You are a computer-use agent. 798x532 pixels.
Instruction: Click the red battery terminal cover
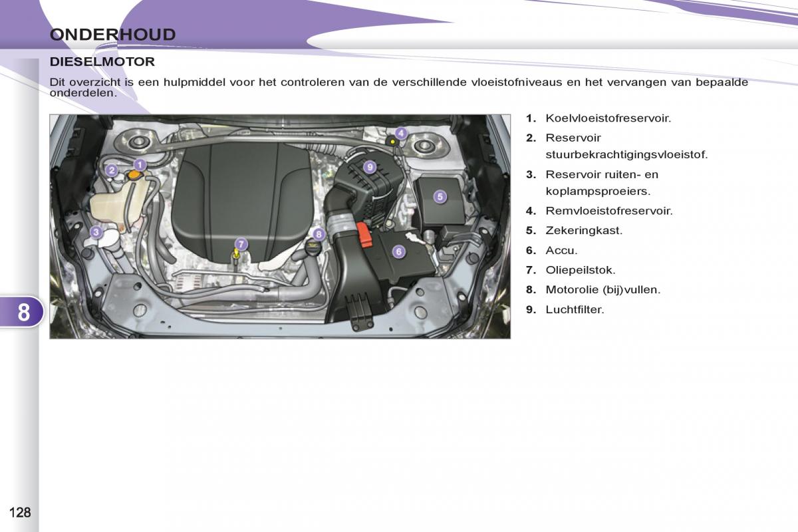click(x=364, y=233)
